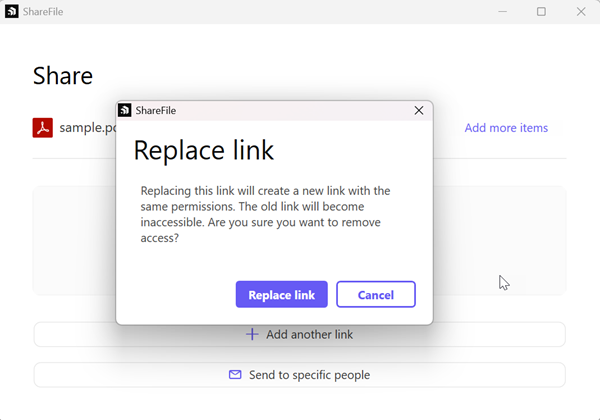The width and height of the screenshot is (600, 420).
Task: Choose the Add another link text label
Action: pos(309,335)
